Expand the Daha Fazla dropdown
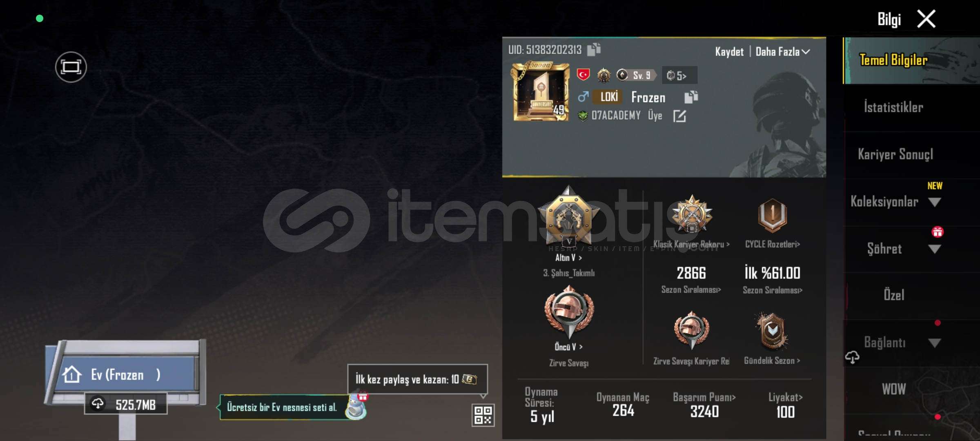Screen dimensions: 980x441 pos(782,52)
